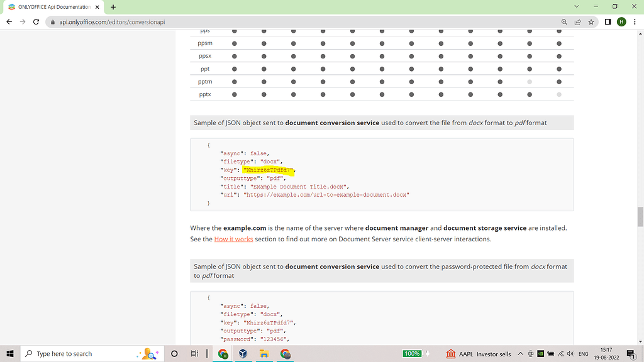This screenshot has width=644, height=362.
Task: Click the window title bar chevron dropdown
Action: point(576,6)
